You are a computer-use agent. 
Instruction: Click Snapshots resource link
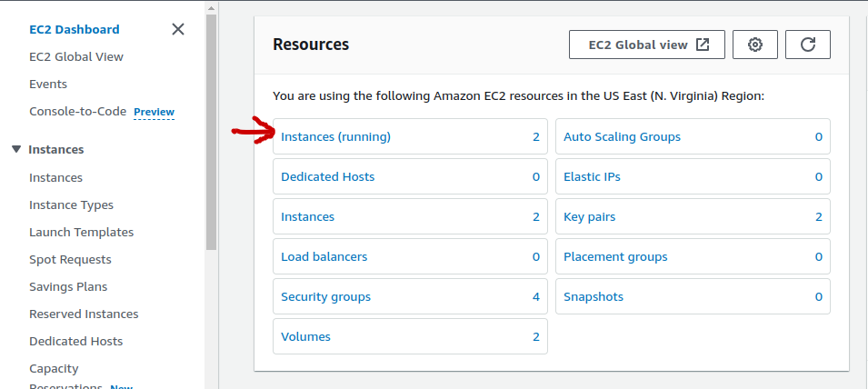click(x=594, y=296)
